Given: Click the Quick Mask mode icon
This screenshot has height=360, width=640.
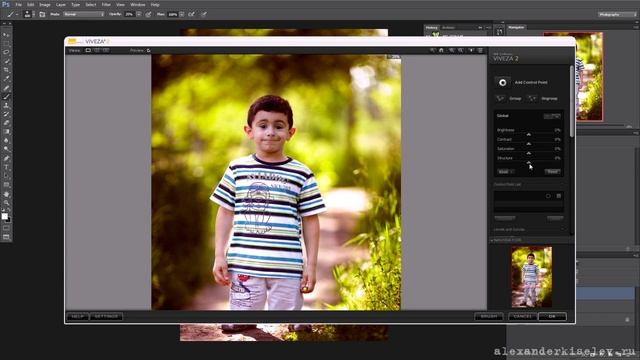Looking at the screenshot, I should click(6, 228).
